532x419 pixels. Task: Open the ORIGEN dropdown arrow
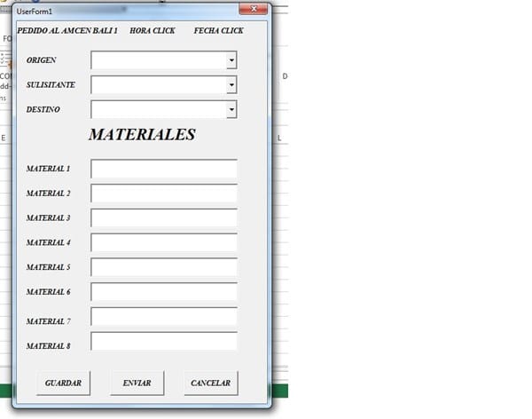click(231, 60)
